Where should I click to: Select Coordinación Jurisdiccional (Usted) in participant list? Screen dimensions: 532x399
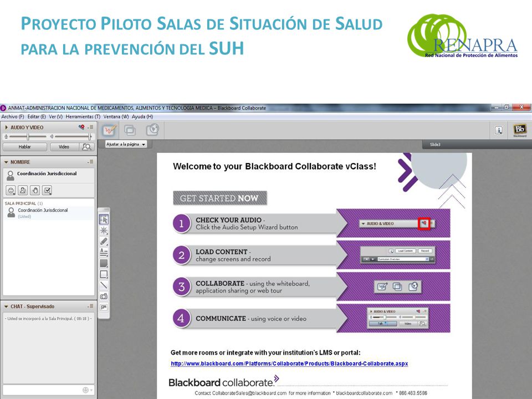(x=49, y=213)
